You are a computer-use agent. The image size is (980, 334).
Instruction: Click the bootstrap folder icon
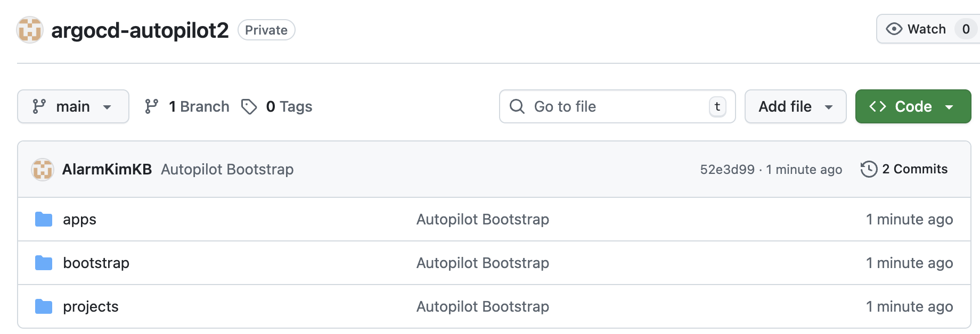click(x=44, y=263)
